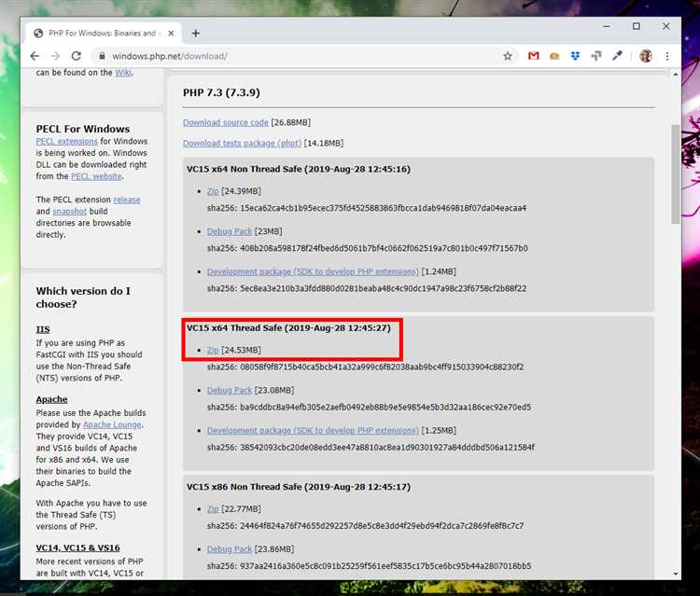The width and height of the screenshot is (700, 596).
Task: Click the gray extension icon after Dropbox
Action: click(x=596, y=56)
